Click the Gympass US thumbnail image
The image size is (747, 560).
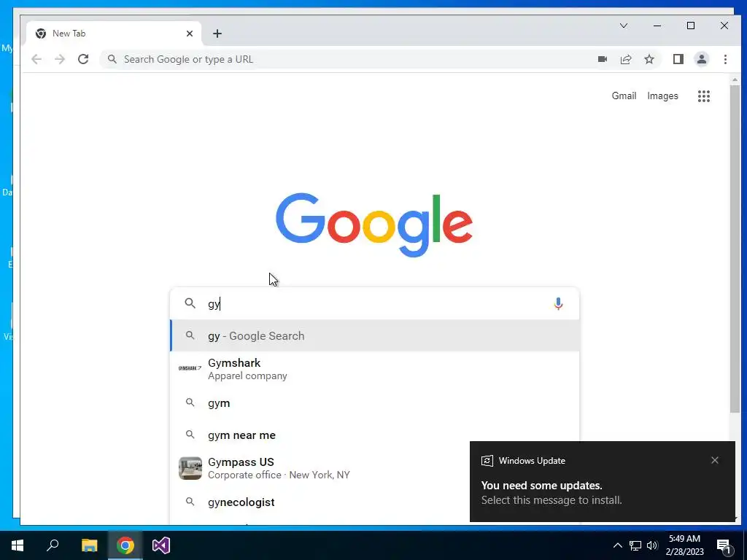click(190, 468)
